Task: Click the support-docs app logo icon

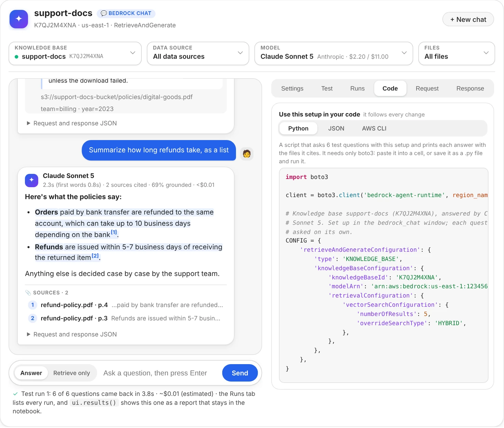Action: pos(19,19)
